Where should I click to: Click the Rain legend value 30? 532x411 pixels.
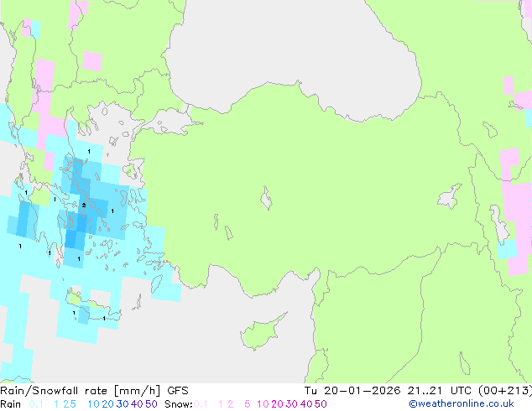point(123,404)
